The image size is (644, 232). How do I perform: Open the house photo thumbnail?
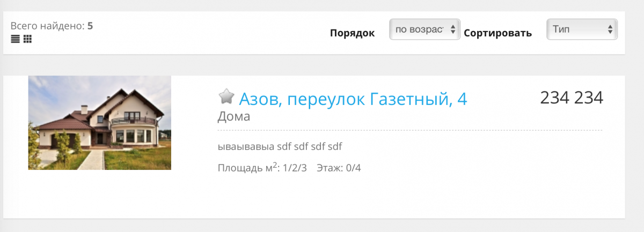coord(99,123)
